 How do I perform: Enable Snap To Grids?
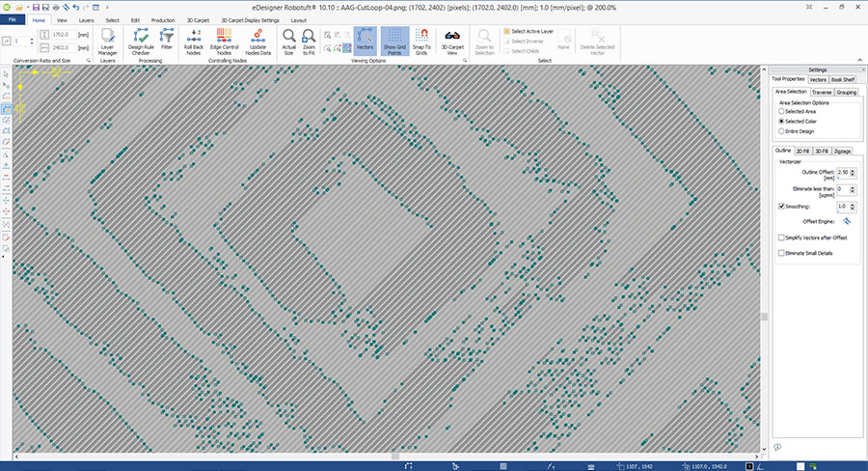421,42
